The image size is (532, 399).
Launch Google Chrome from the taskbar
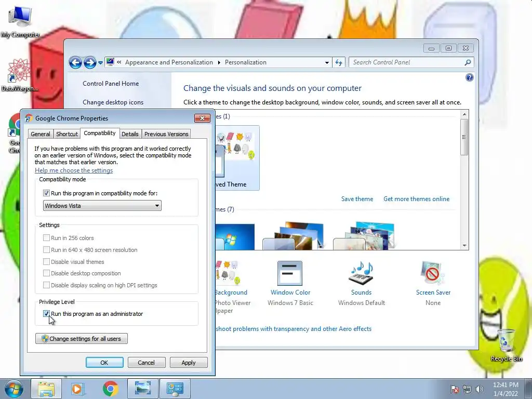click(x=110, y=389)
